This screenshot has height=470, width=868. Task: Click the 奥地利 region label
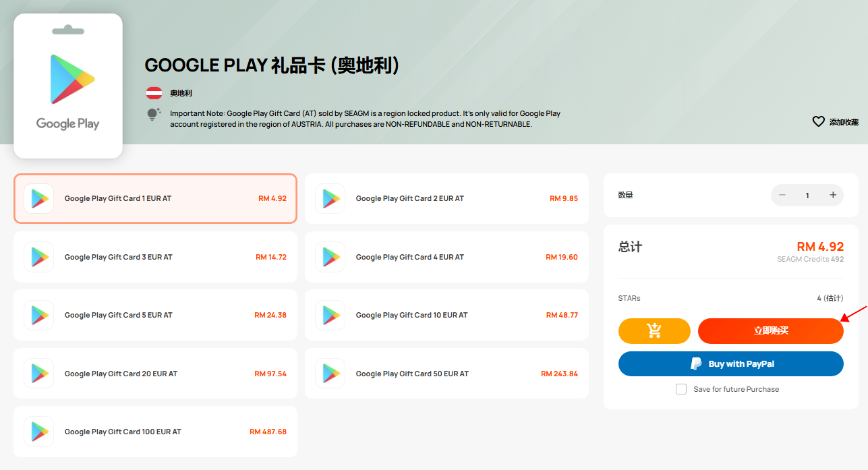181,93
